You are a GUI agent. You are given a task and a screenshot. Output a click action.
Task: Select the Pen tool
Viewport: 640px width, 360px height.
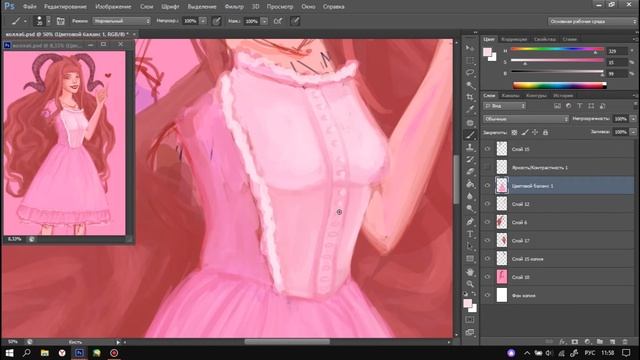(470, 221)
